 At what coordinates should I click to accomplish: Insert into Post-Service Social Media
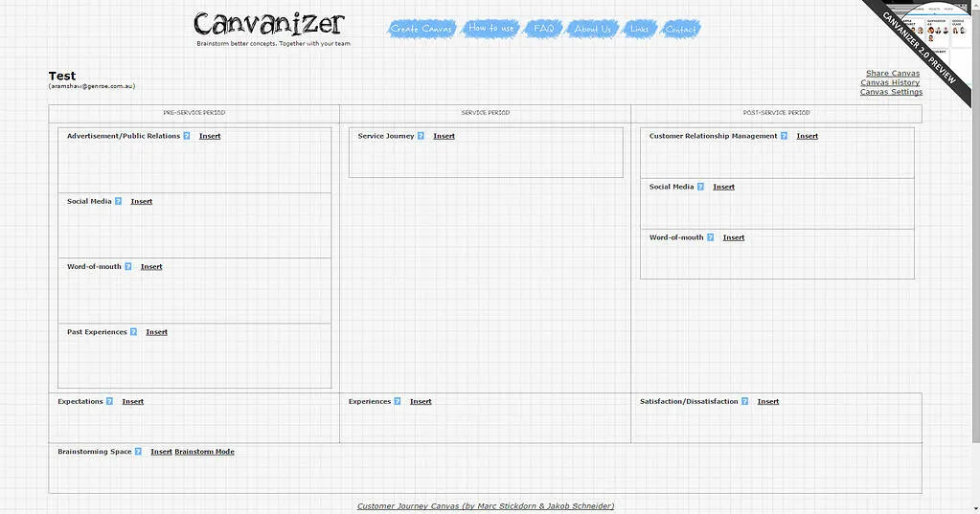coord(724,187)
